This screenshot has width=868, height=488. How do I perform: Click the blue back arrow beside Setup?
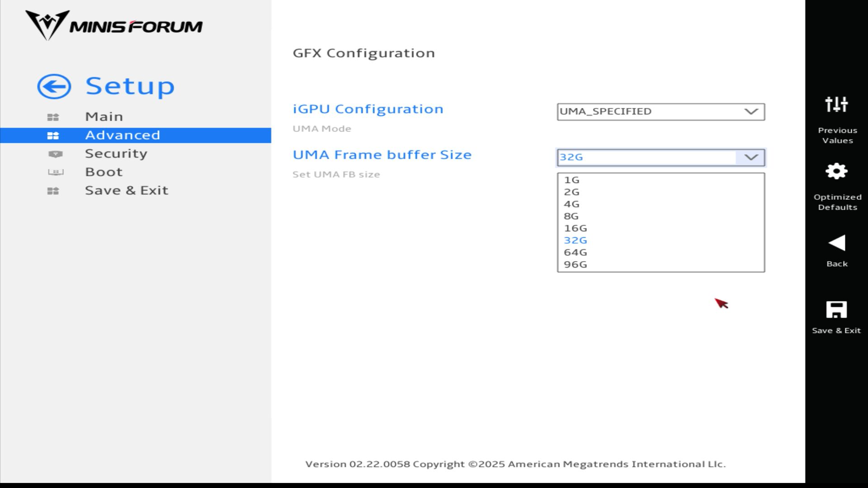(54, 86)
